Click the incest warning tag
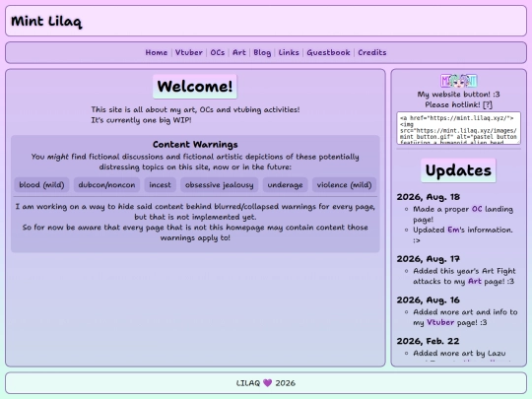Viewport: 532px width, 399px height. (x=160, y=185)
